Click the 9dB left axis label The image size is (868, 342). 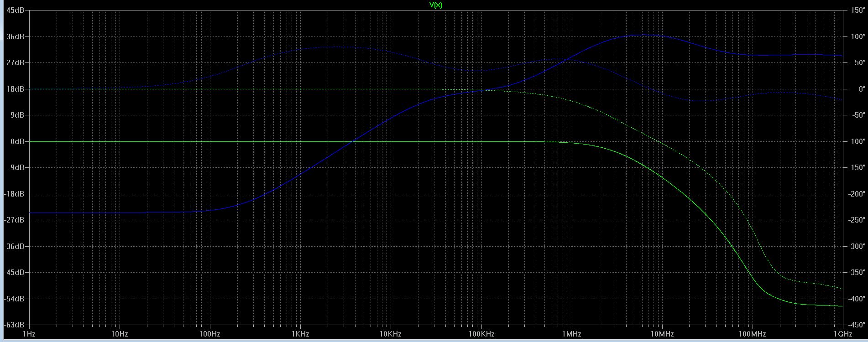click(x=18, y=115)
